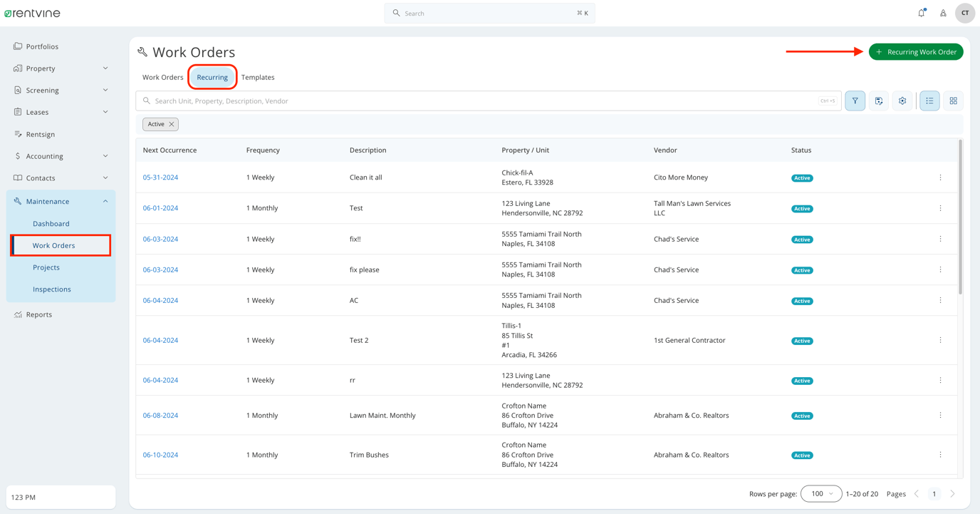The height and width of the screenshot is (514, 980).
Task: Click the Portfolios sidebar icon
Action: pos(18,46)
